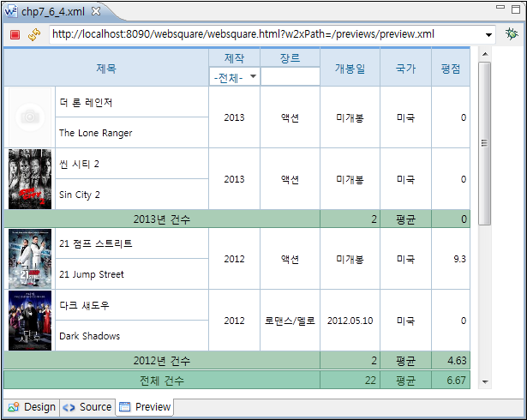Click the vertical scrollbar down arrow
The height and width of the screenshot is (420, 527).
pyautogui.click(x=484, y=381)
